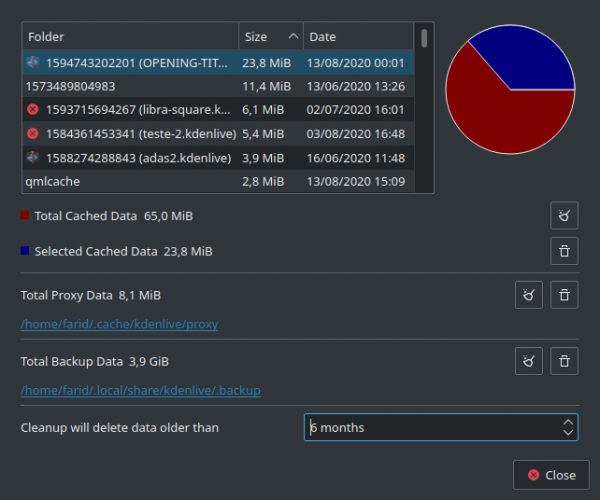
Task: Click red error icon beside libra-square project
Action: (x=33, y=110)
